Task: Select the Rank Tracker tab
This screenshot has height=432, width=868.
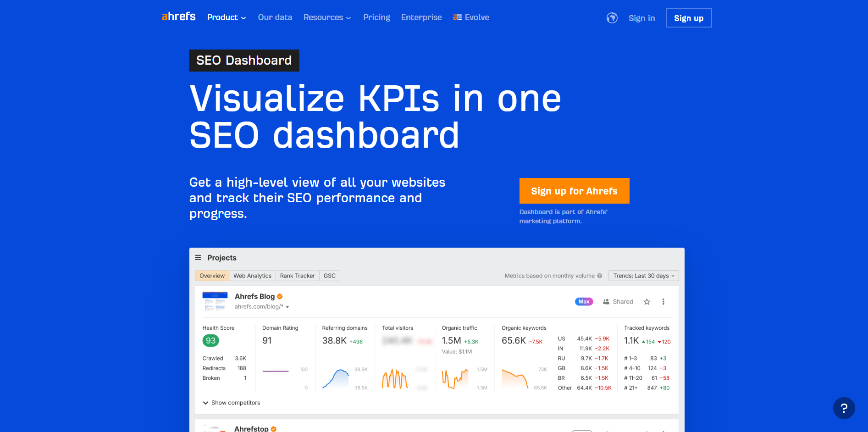Action: pyautogui.click(x=297, y=276)
